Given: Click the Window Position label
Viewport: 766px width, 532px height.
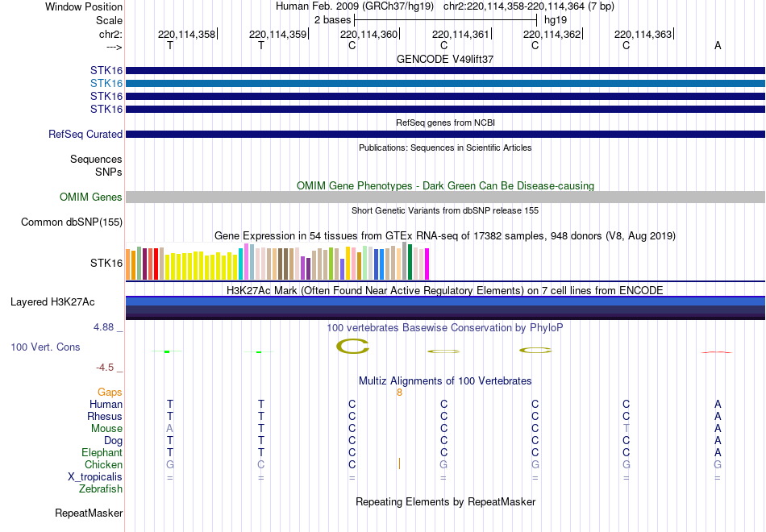Looking at the screenshot, I should click(x=84, y=6).
